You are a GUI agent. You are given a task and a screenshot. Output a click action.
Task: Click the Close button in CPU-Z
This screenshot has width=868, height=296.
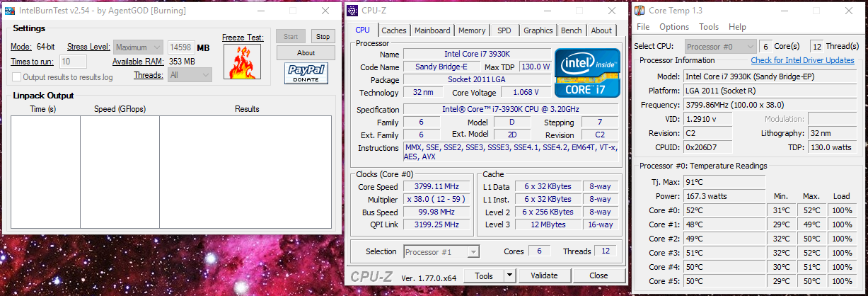click(598, 275)
